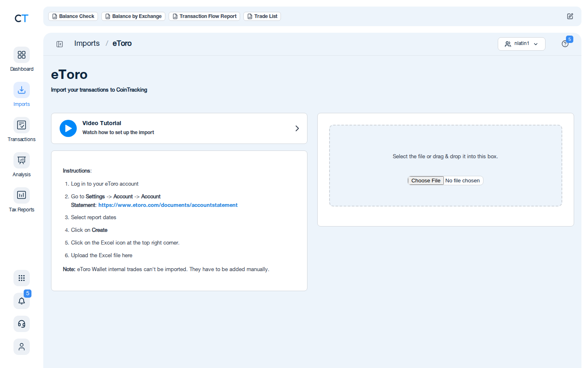Screen dimensions: 588x368
Task: Click 'Watch how to set up the import' text
Action: (118, 132)
